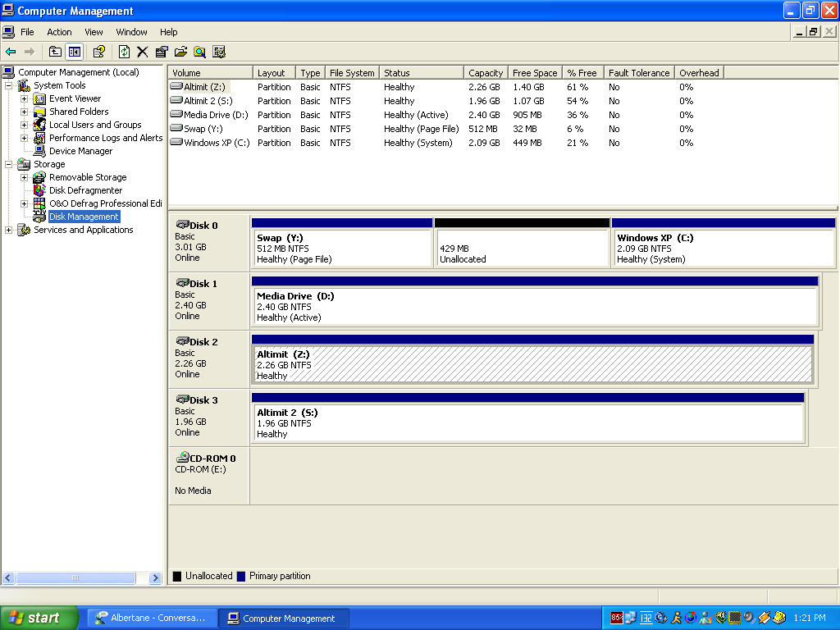Image resolution: width=840 pixels, height=630 pixels.
Task: Expand the Event Viewer node
Action: point(25,98)
